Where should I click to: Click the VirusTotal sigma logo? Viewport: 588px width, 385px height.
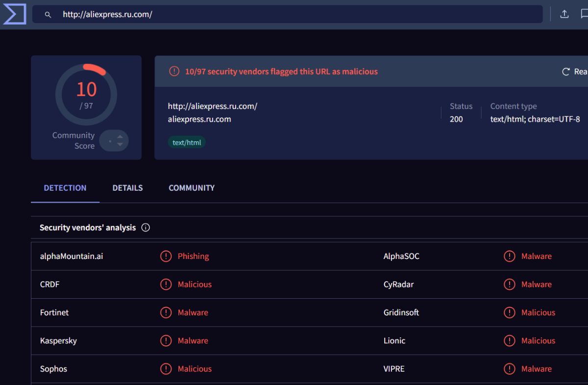[14, 14]
